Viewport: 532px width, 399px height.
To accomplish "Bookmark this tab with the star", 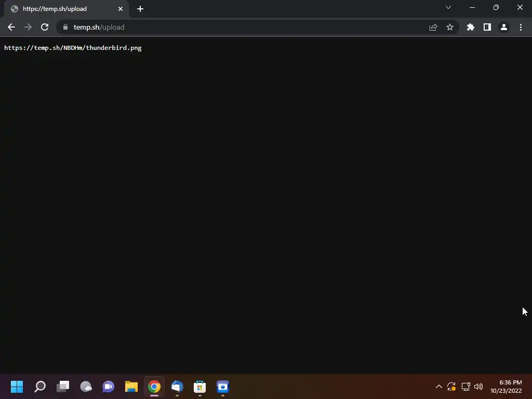I will pos(450,27).
